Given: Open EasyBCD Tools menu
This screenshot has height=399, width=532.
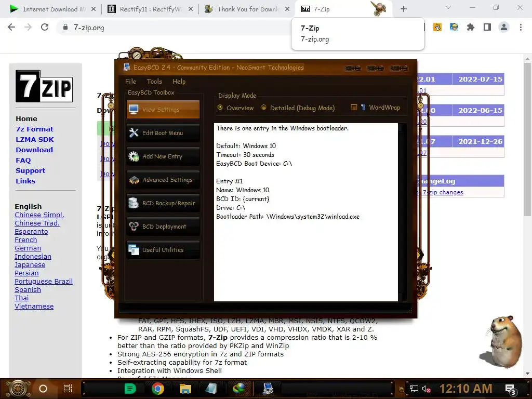Looking at the screenshot, I should (154, 82).
